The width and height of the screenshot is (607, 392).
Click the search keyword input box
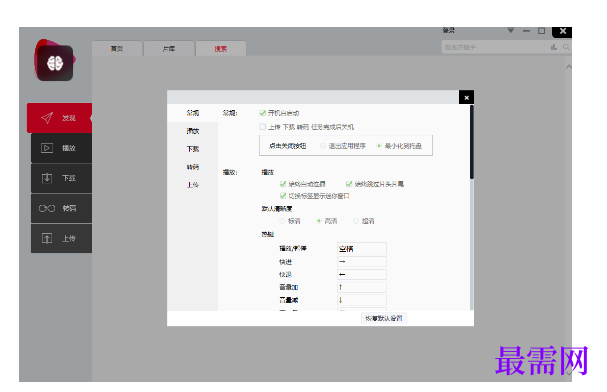click(x=496, y=47)
